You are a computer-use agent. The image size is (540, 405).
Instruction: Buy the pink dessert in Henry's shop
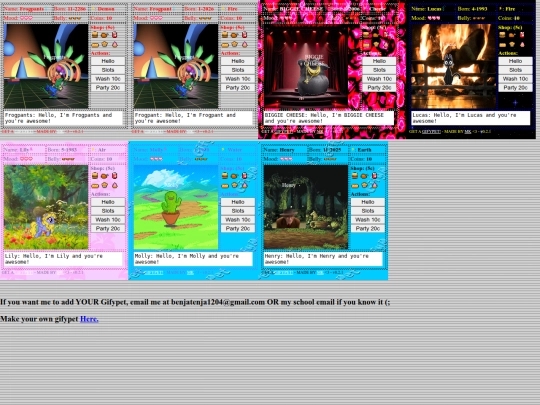click(374, 185)
